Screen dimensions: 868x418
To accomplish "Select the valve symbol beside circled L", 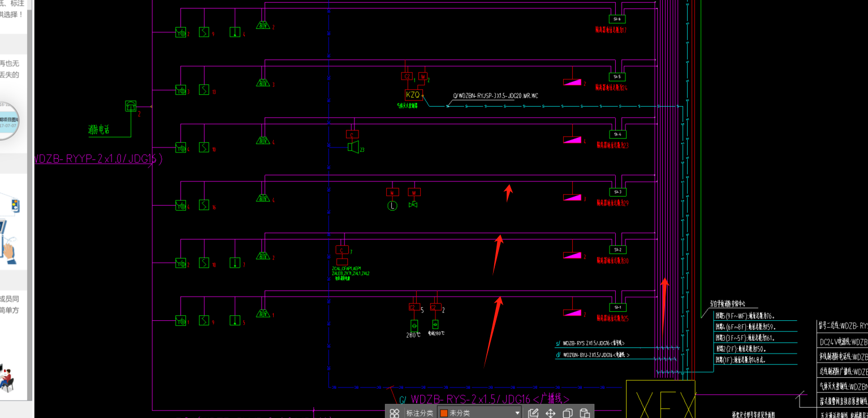I will [x=413, y=204].
